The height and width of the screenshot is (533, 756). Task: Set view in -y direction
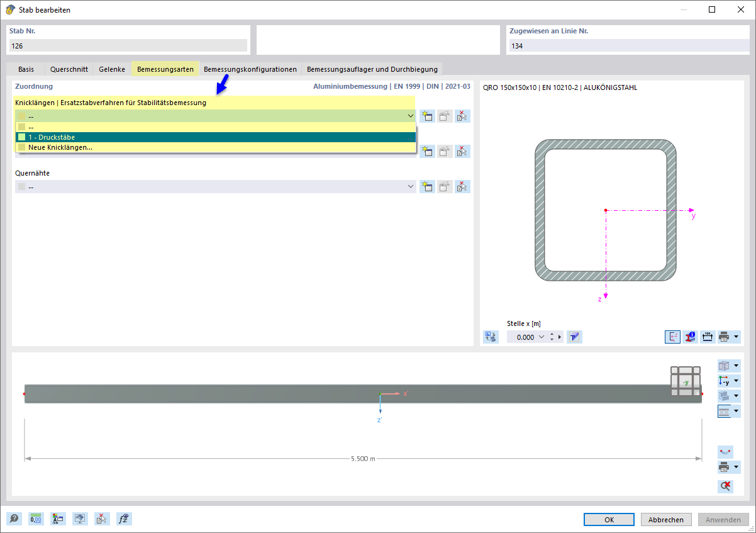(724, 381)
